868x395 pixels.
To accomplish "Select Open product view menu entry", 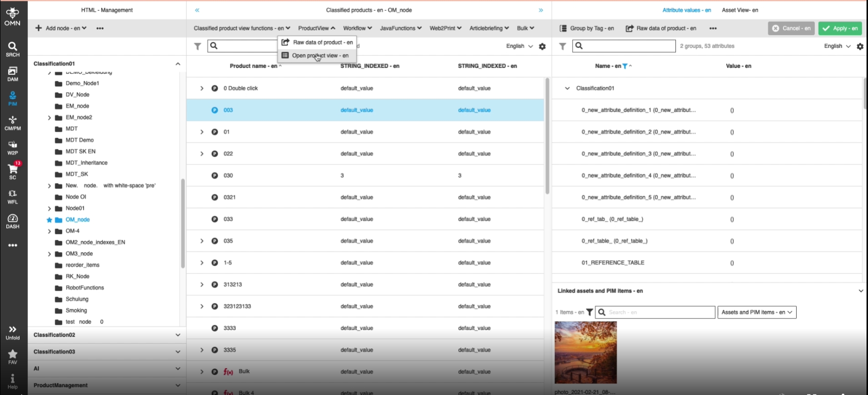I will click(320, 56).
